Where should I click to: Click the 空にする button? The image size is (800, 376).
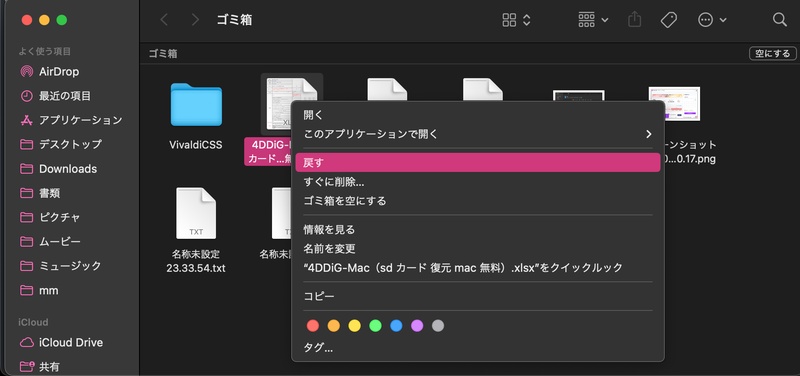coord(772,54)
